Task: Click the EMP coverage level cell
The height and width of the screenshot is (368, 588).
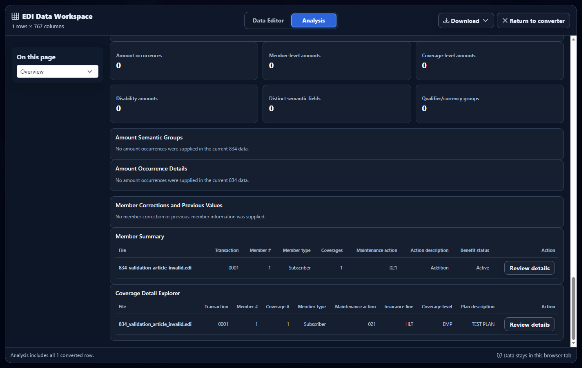Action: point(448,324)
